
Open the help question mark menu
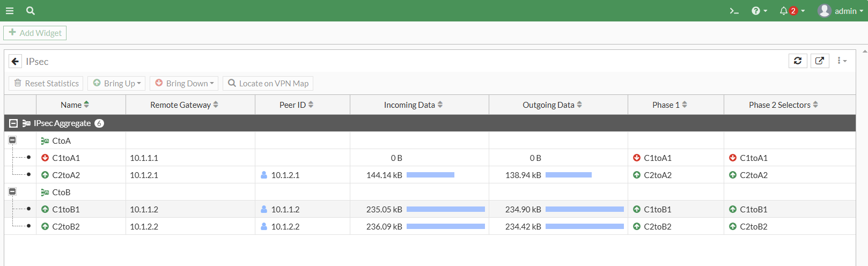coord(759,11)
